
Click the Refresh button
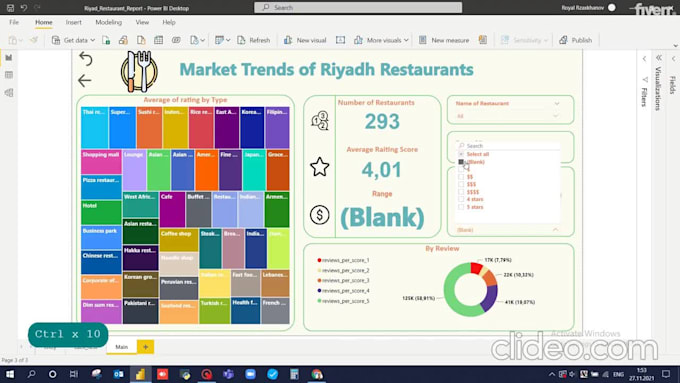(x=254, y=40)
